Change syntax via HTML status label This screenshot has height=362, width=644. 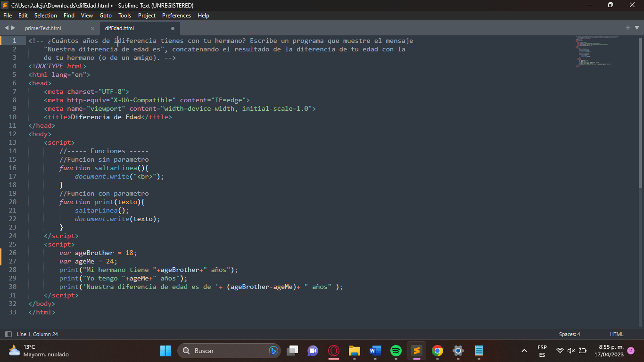617,334
